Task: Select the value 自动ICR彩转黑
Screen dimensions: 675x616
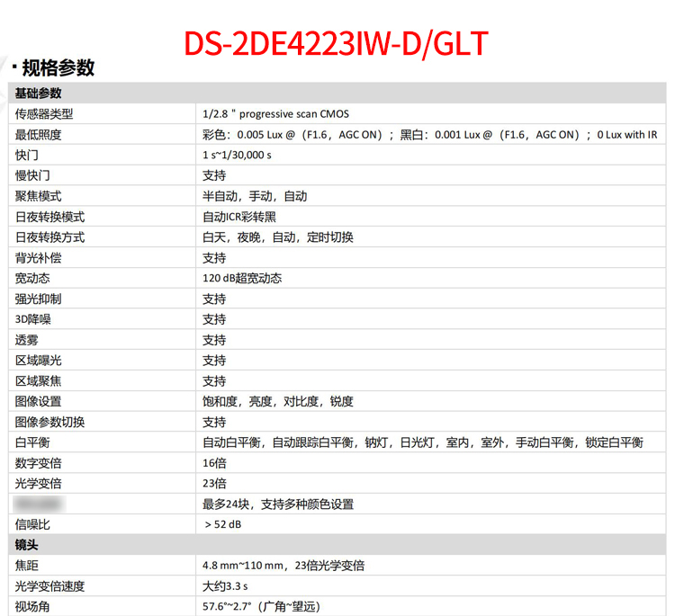Action: pyautogui.click(x=239, y=217)
